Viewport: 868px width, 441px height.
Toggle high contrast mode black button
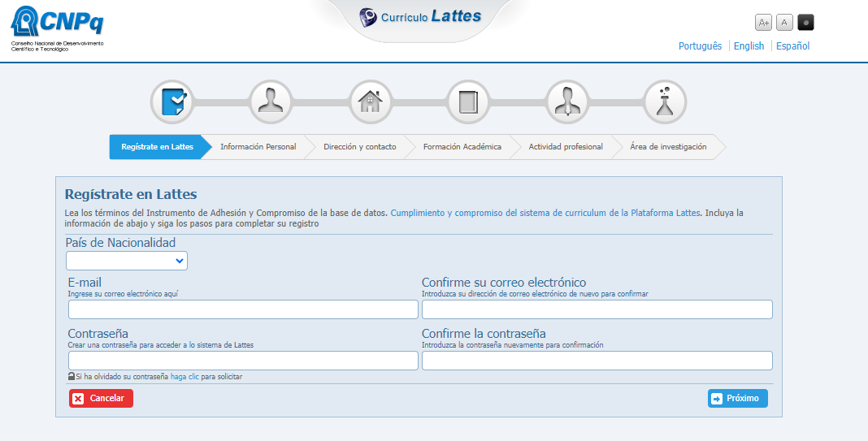tap(805, 22)
